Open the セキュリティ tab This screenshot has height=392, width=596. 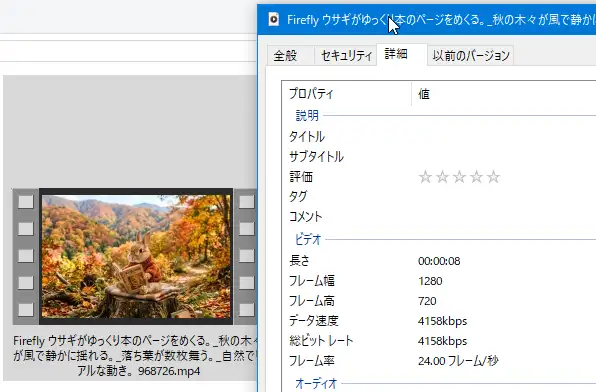[346, 56]
